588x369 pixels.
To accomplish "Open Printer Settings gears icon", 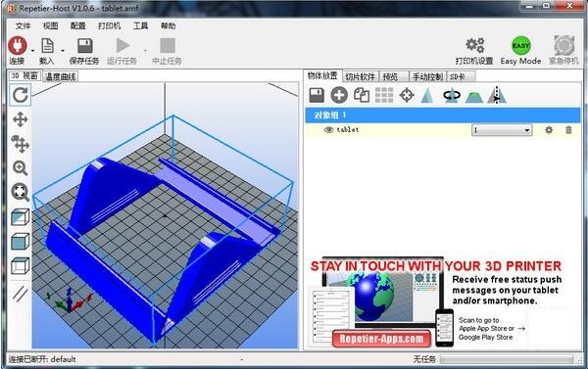I will tap(474, 45).
